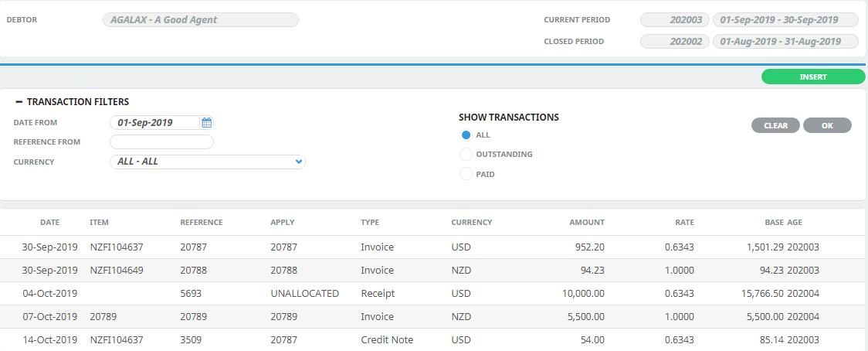The image size is (868, 351).
Task: Select the OUTSTANDING transactions radio button
Action: point(466,154)
